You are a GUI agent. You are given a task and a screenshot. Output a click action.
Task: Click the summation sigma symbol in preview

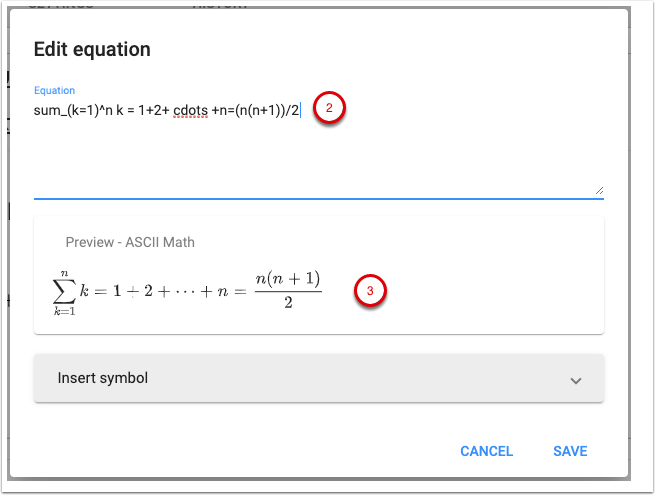[66, 291]
